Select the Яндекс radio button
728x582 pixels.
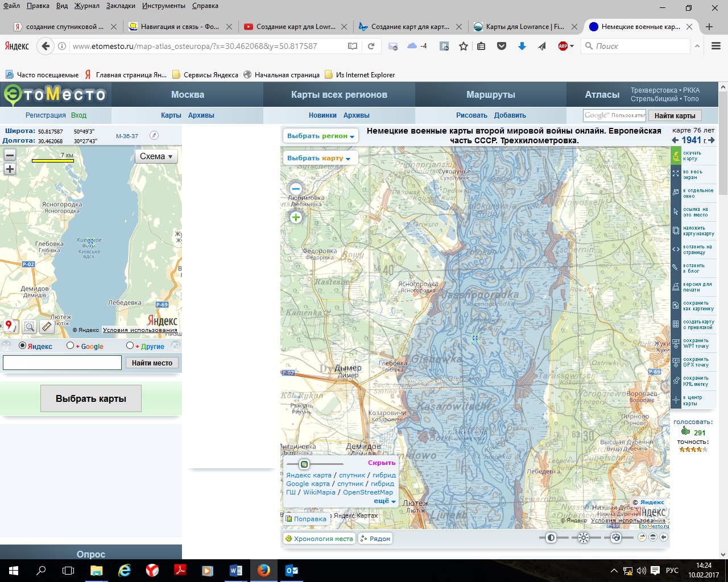[23, 346]
